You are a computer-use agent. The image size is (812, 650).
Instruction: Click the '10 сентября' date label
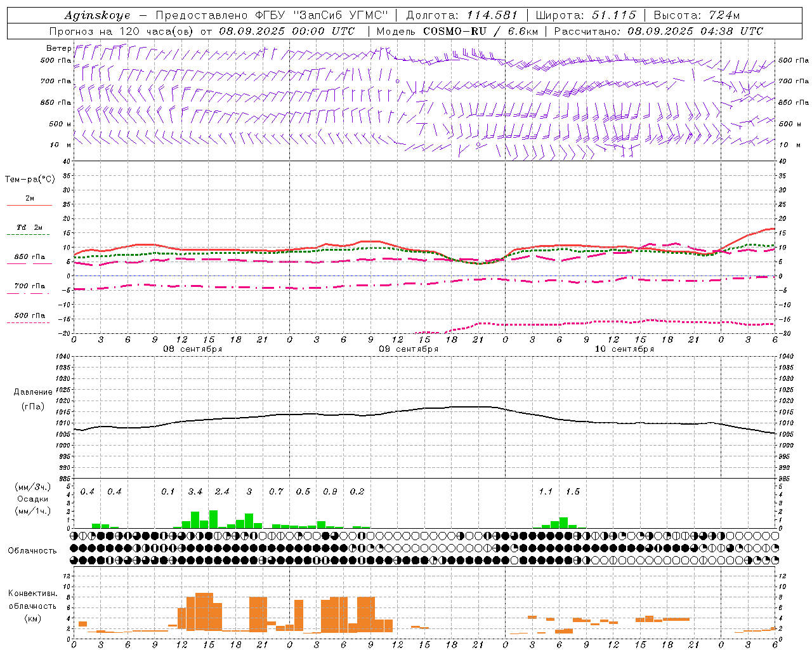pos(624,349)
